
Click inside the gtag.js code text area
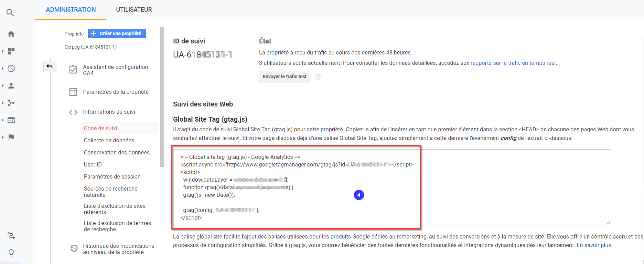[392, 187]
